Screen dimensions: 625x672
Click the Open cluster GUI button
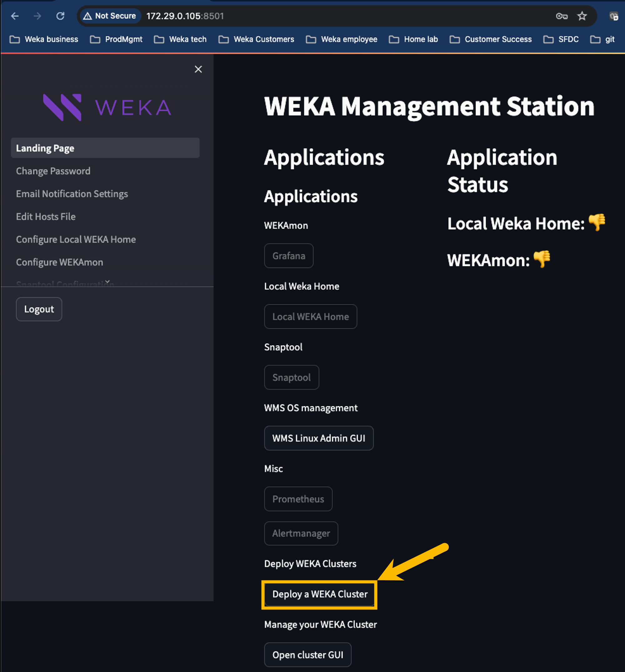pos(307,655)
